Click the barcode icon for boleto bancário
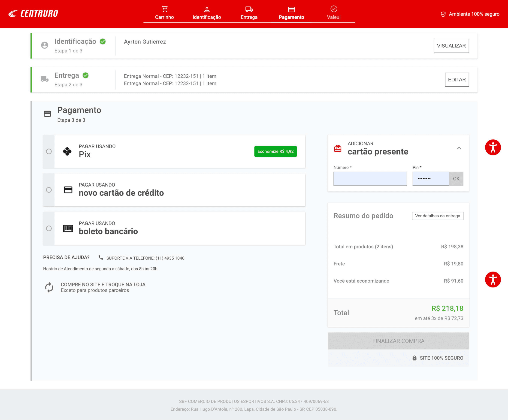 pyautogui.click(x=68, y=228)
